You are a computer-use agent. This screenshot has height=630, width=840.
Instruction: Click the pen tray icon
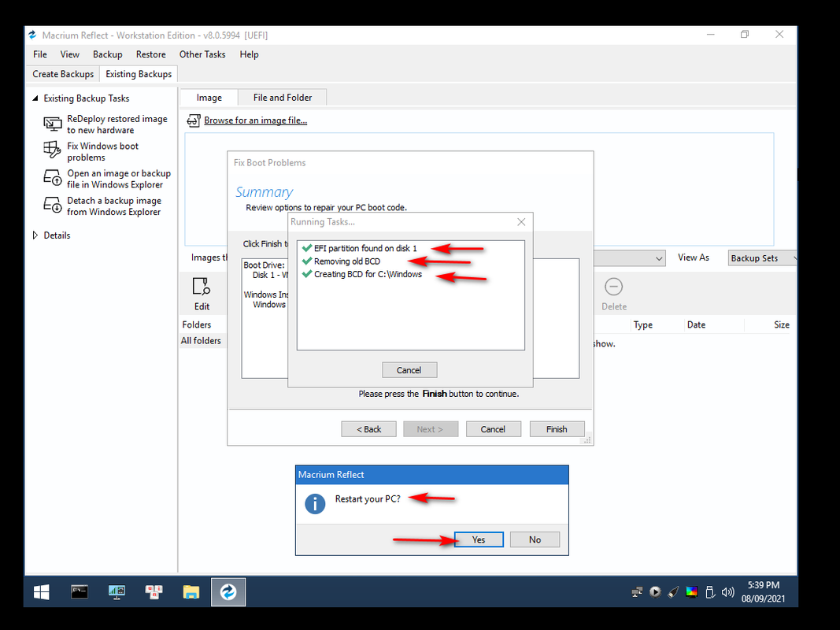(x=673, y=592)
